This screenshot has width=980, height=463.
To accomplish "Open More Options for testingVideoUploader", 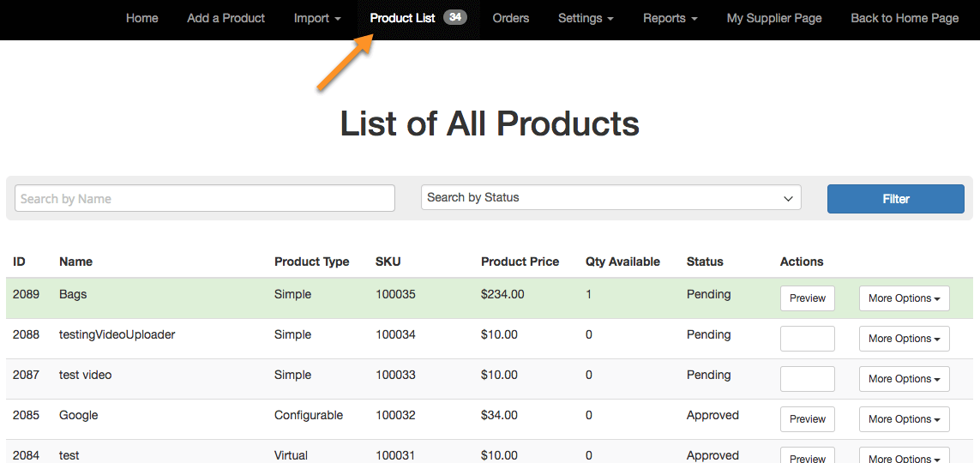I will point(904,339).
